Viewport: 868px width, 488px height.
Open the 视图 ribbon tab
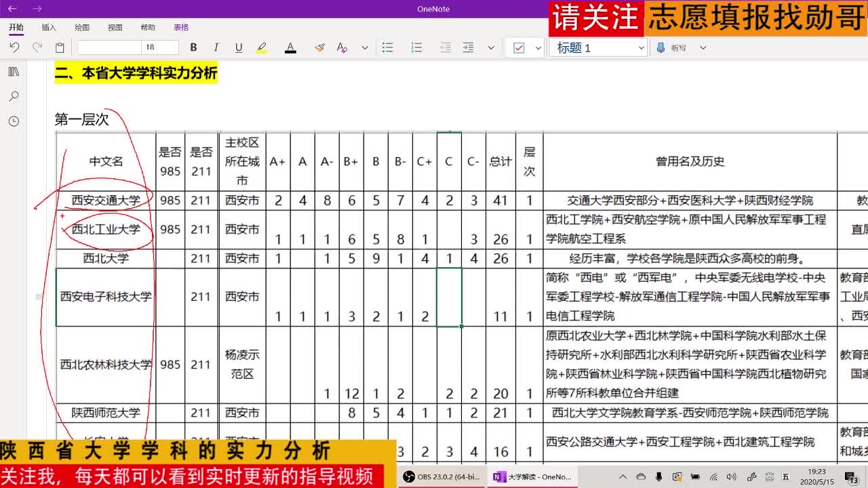pos(115,27)
